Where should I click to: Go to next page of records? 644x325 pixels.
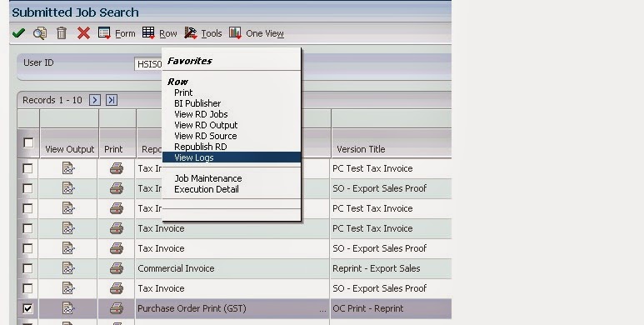[95, 100]
